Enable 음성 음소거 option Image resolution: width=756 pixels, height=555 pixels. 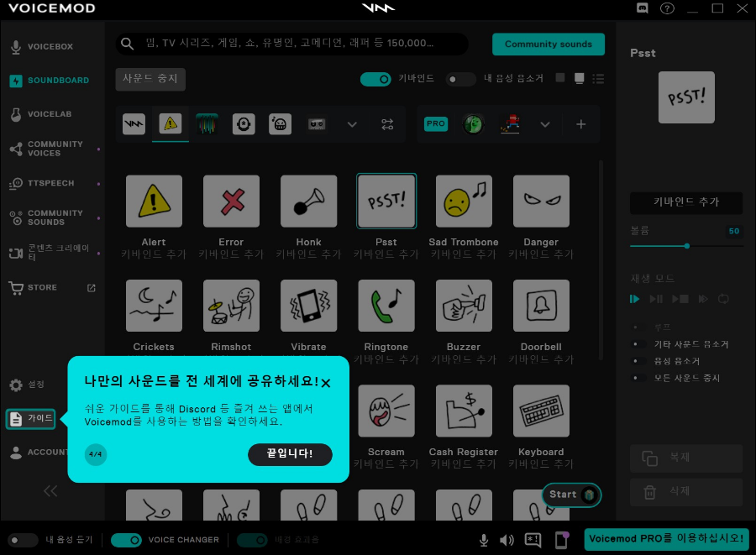coord(639,361)
